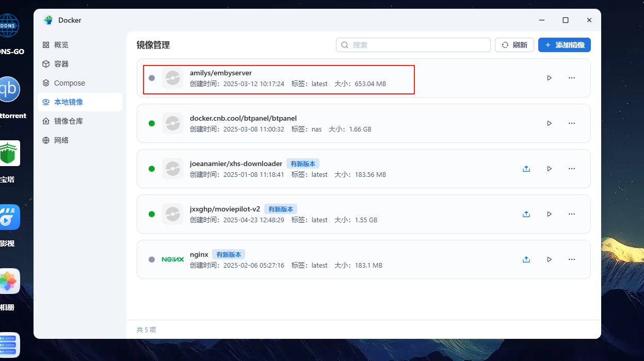Viewport: 644px width, 361px height.
Task: Click 有新版本 badge on nginx
Action: tap(229, 254)
